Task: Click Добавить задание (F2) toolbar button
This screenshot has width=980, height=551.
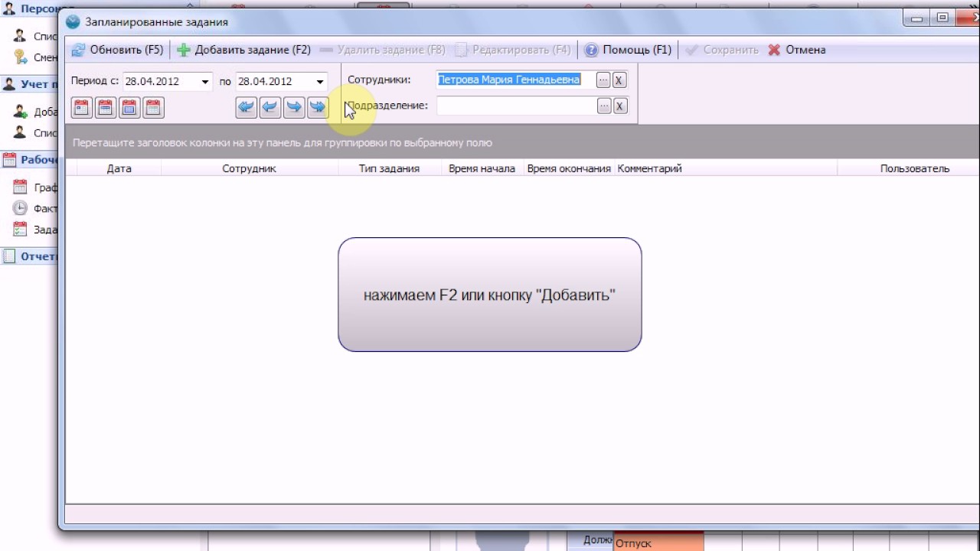Action: pyautogui.click(x=243, y=50)
